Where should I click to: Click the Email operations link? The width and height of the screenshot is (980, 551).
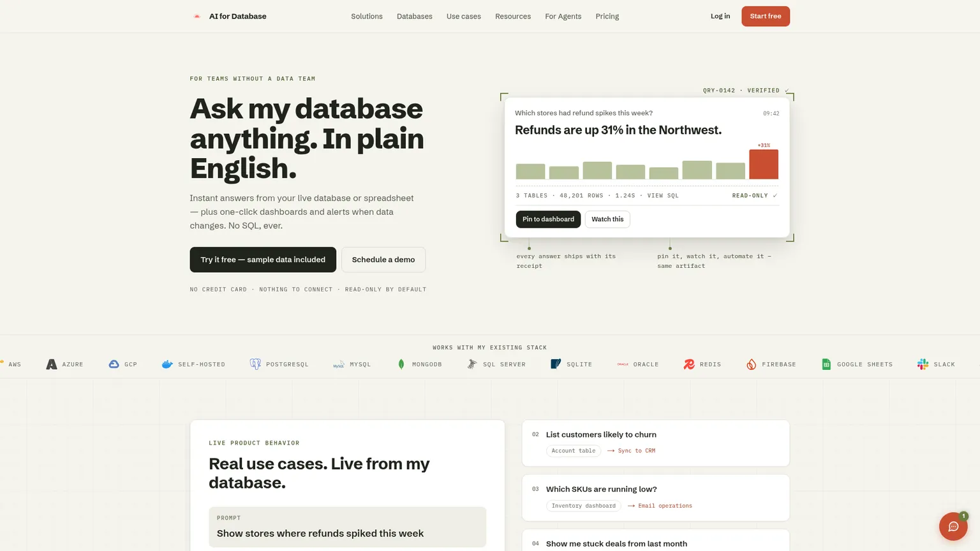[x=660, y=506]
